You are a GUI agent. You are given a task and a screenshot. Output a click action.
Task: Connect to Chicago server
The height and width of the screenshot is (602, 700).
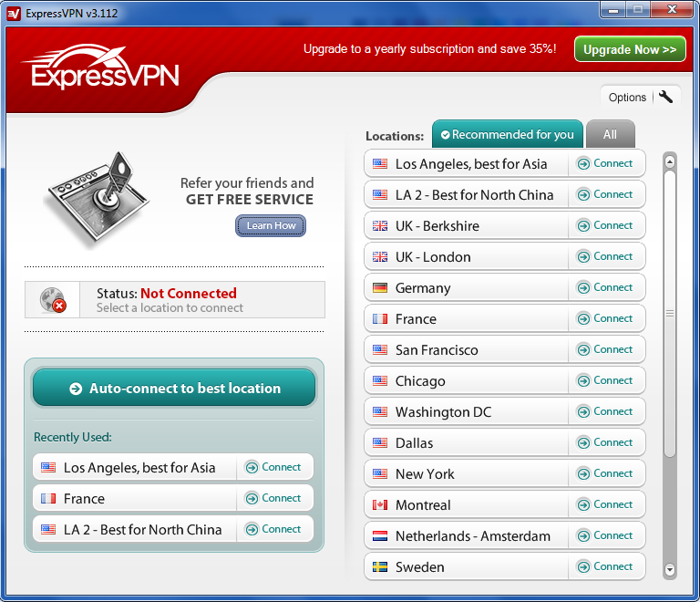point(605,380)
